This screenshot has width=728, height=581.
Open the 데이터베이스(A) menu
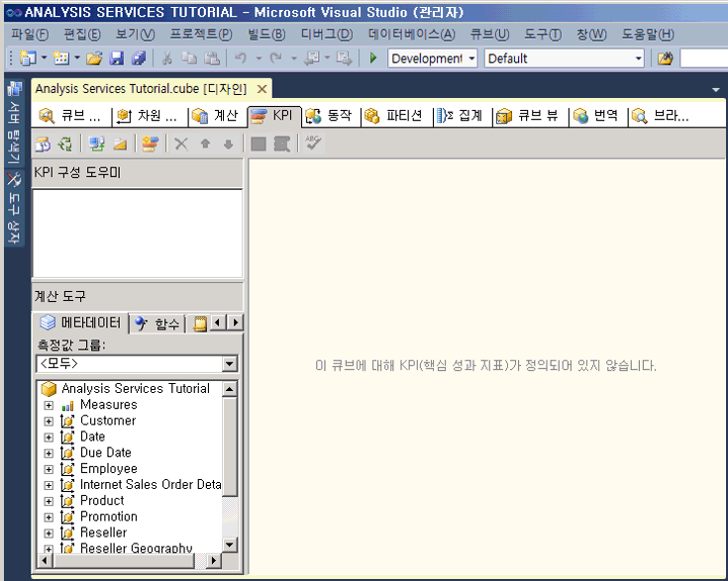point(411,35)
